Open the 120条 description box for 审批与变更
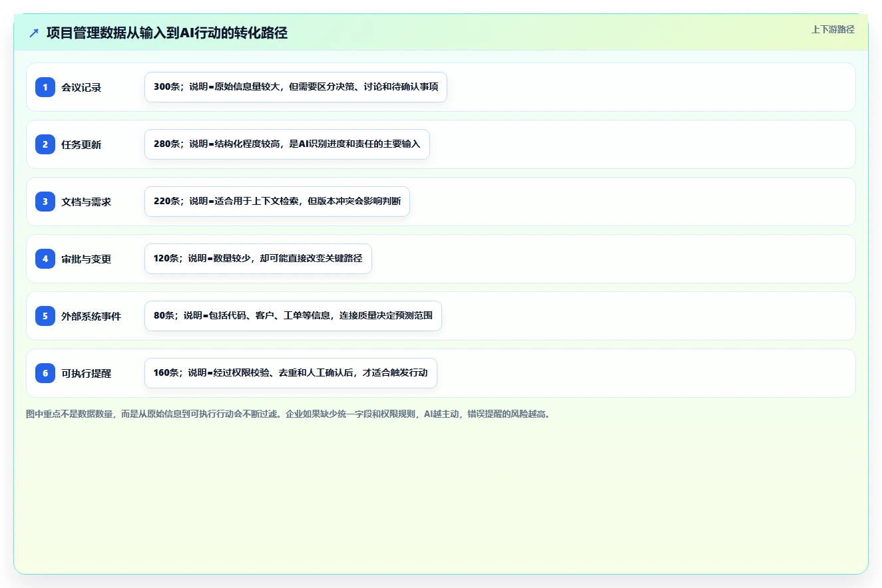This screenshot has width=882, height=588. coord(258,259)
